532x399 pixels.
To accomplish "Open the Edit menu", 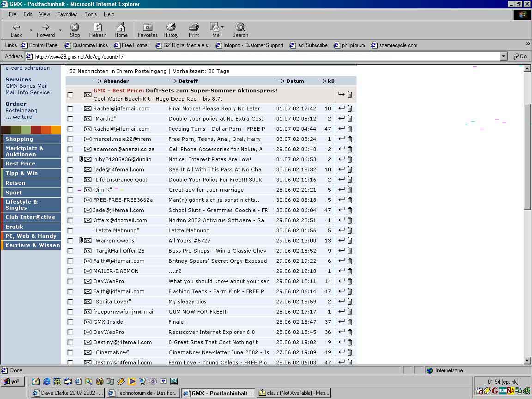I will click(28, 14).
